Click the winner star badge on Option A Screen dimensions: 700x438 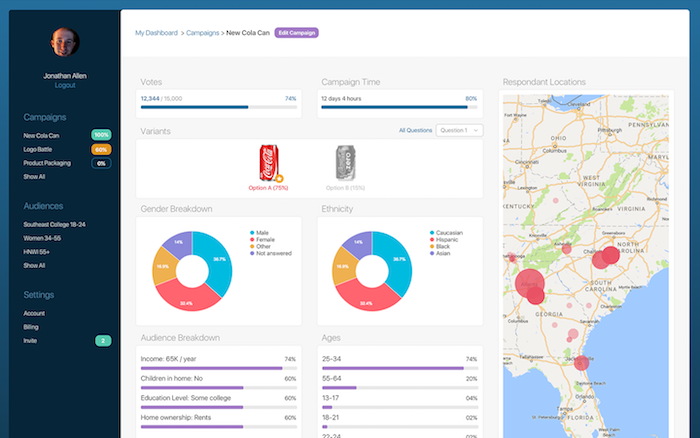pyautogui.click(x=279, y=178)
